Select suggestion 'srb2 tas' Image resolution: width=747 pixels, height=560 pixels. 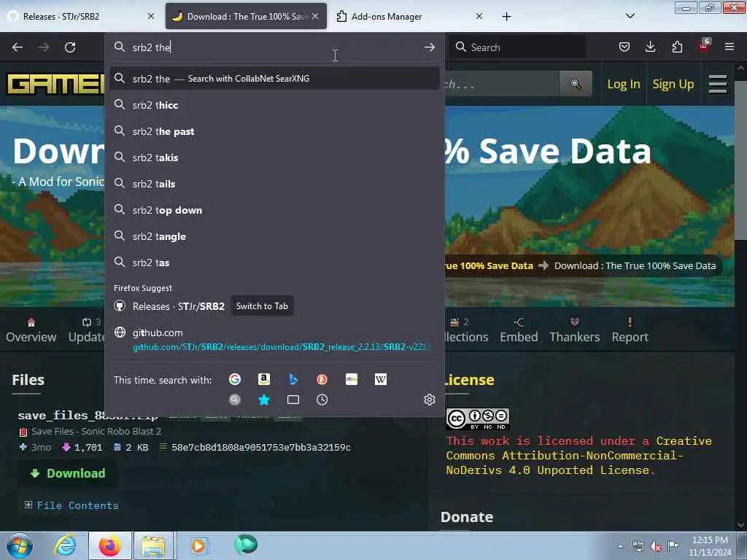pyautogui.click(x=274, y=262)
